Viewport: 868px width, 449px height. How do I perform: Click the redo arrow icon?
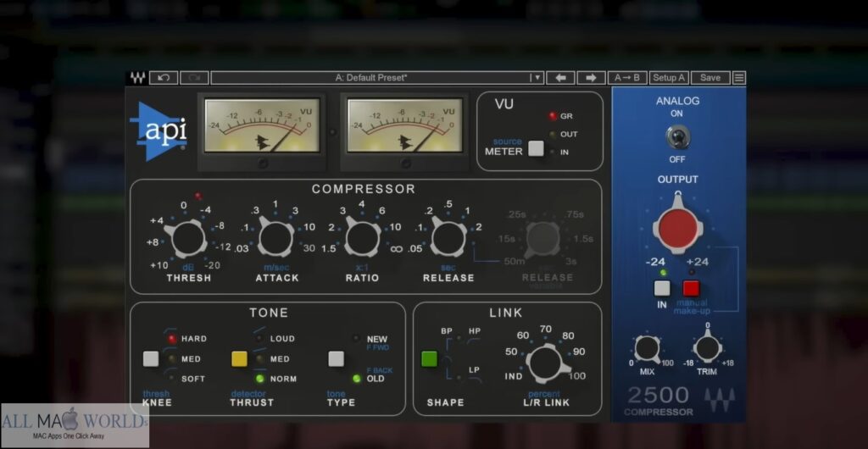pos(193,78)
